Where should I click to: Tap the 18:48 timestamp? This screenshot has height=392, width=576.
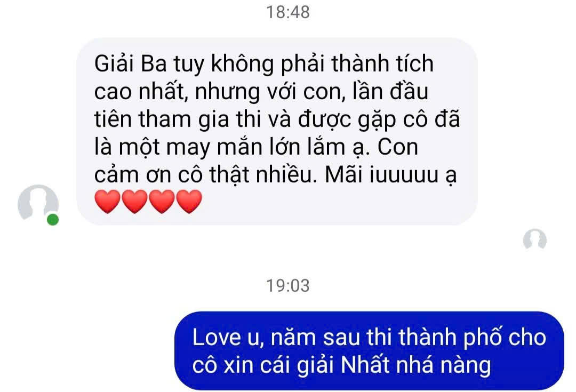tap(288, 12)
